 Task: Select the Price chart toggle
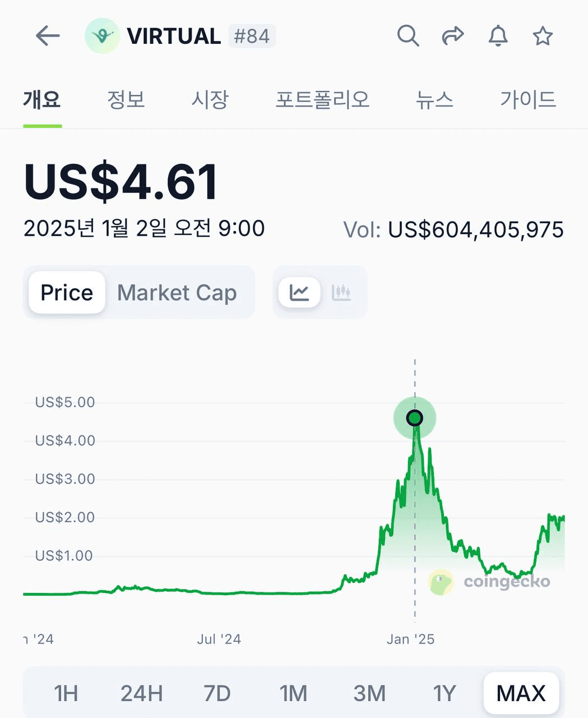point(67,292)
